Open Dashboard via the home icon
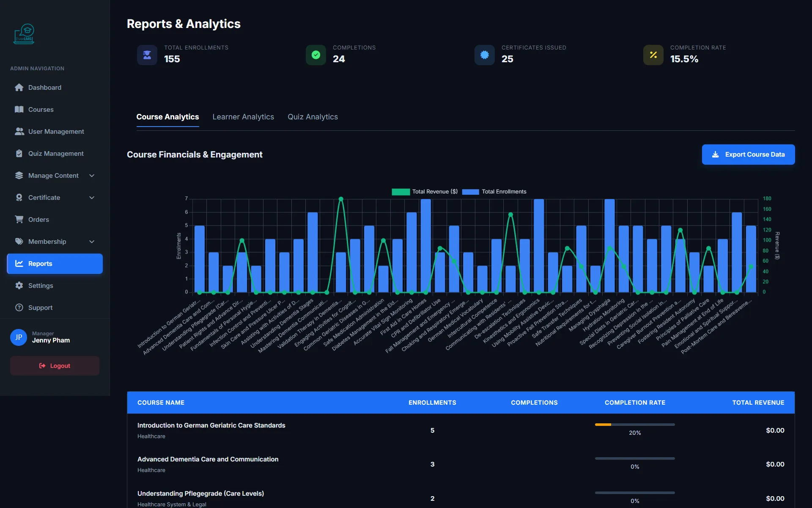This screenshot has width=812, height=508. 19,87
